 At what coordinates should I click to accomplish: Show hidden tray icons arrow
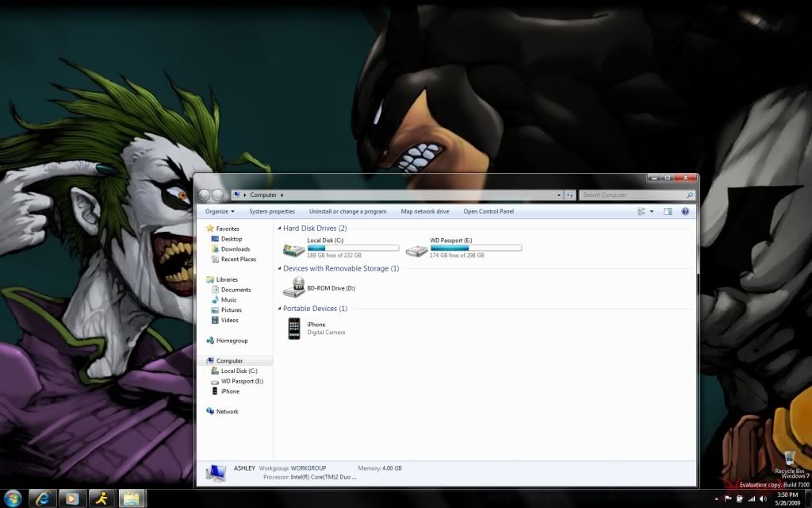(x=716, y=499)
